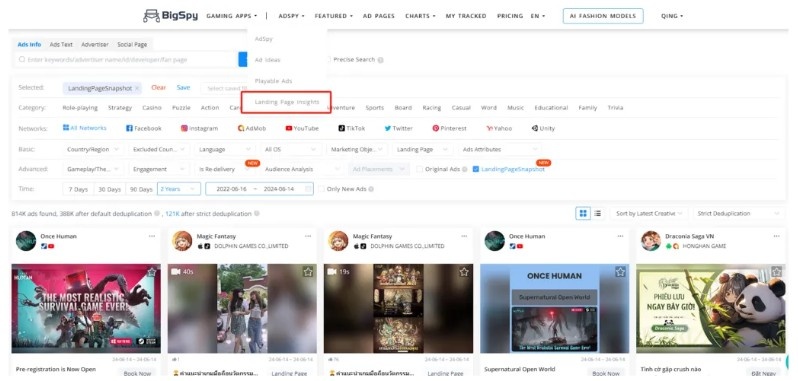The image size is (798, 381).
Task: Remove the LandingPageSnapshot selected tag
Action: pos(137,88)
